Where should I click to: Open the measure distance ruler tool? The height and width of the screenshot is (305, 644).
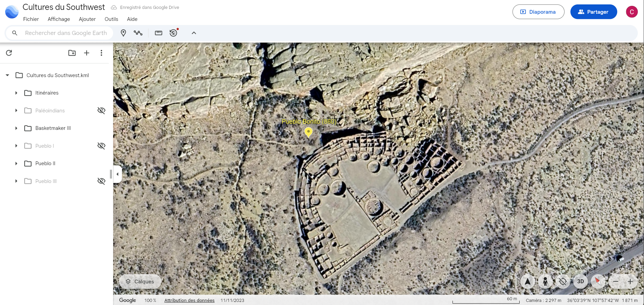(x=158, y=33)
